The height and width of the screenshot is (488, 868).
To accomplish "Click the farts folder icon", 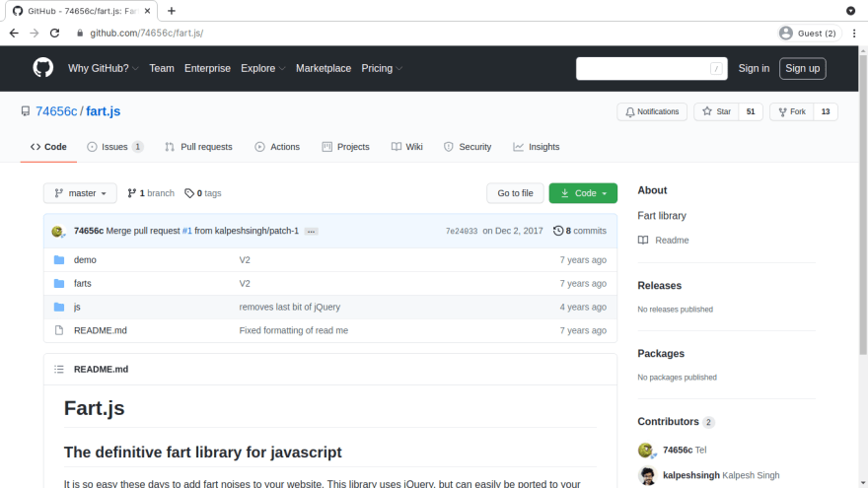I will [x=59, y=283].
